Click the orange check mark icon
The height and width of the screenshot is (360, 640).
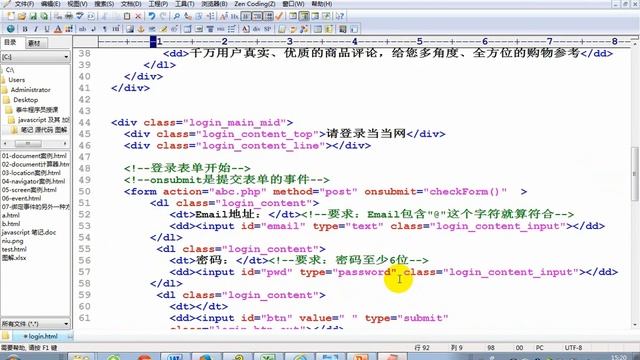pyautogui.click(x=279, y=16)
